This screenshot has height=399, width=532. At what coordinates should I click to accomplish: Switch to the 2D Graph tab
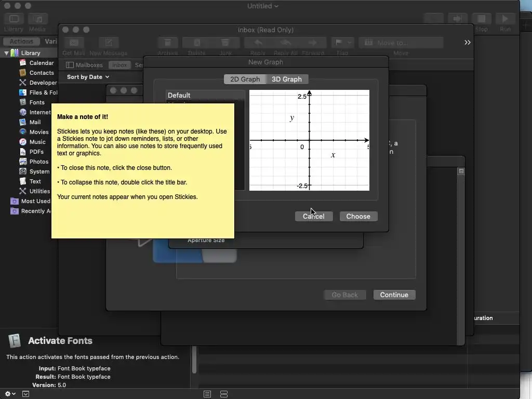pos(245,79)
